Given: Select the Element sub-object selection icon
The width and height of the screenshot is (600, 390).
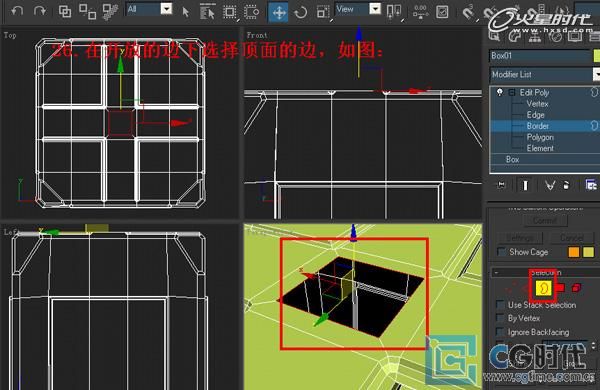Looking at the screenshot, I should 576,287.
